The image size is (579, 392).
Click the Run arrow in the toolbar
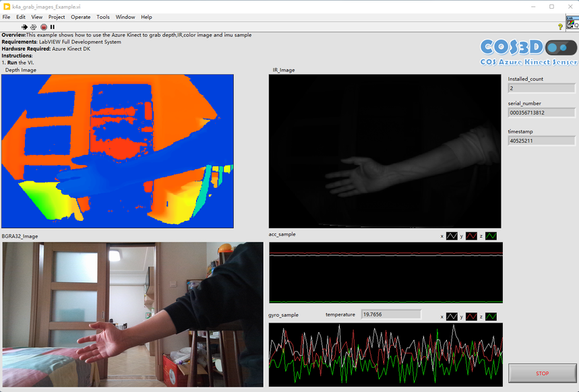click(x=24, y=27)
